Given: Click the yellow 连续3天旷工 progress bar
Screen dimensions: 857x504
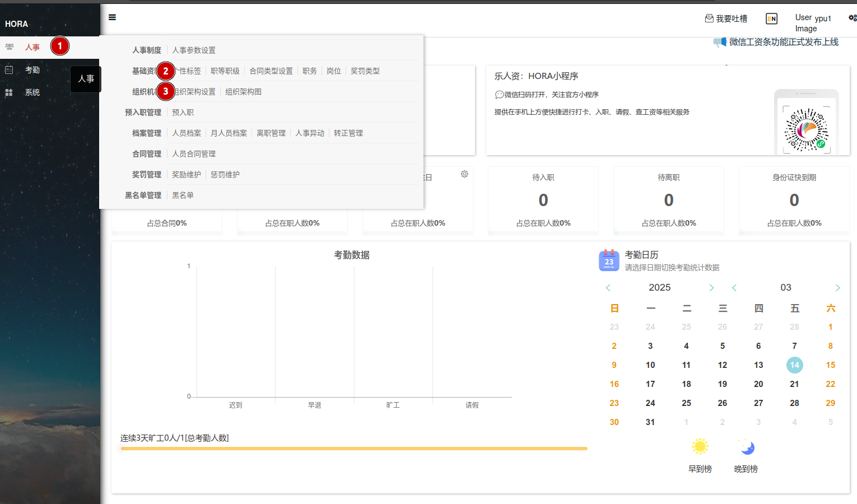Looking at the screenshot, I should pos(353,449).
